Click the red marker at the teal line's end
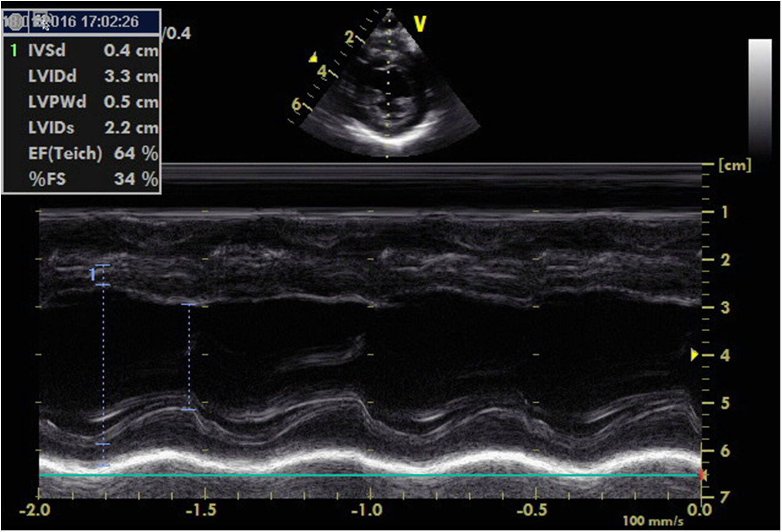The height and width of the screenshot is (532, 782). click(x=703, y=475)
